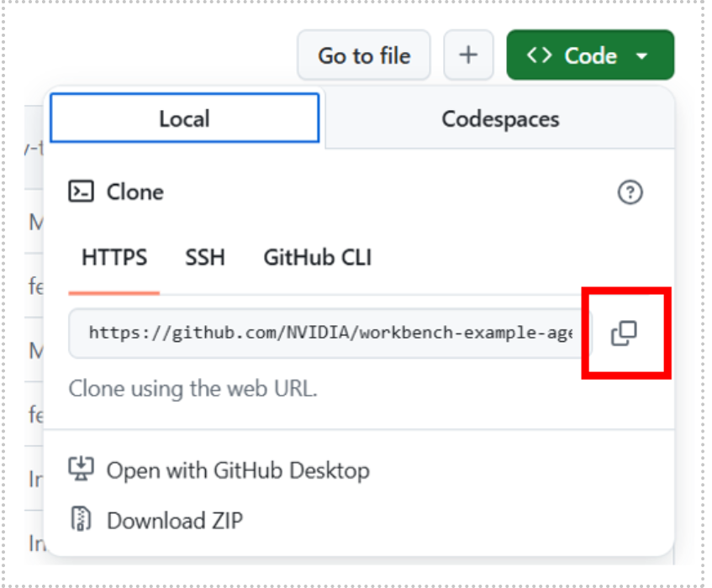Viewport: 712px width, 588px height.
Task: Click the angle brackets icon on Code
Action: click(539, 55)
